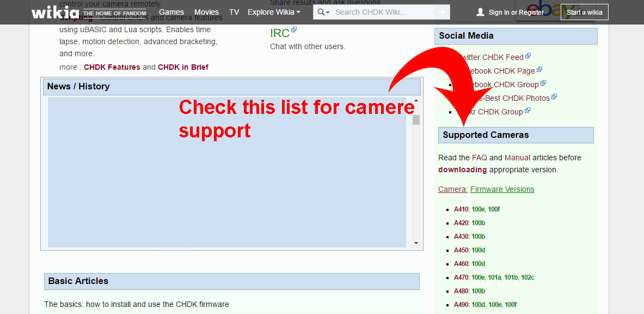The width and height of the screenshot is (644, 314).
Task: Select A420 firmware 100b
Action: tap(479, 223)
